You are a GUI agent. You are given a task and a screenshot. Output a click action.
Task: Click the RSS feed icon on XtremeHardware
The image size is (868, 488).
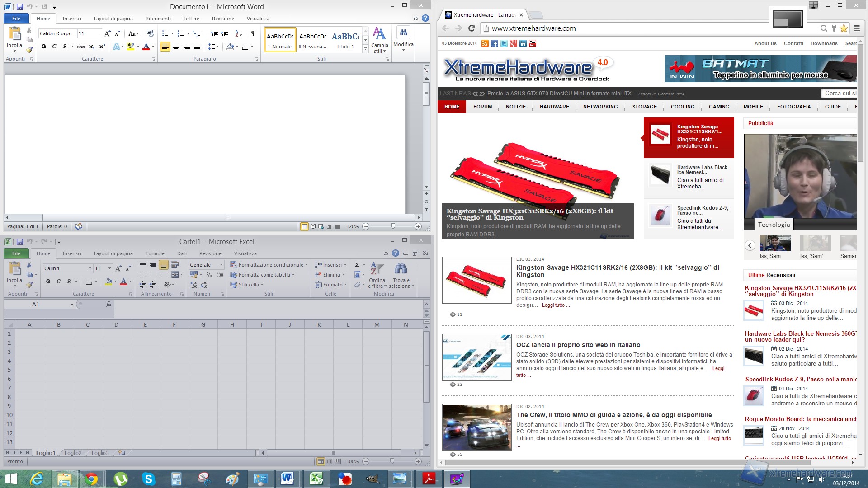[485, 43]
